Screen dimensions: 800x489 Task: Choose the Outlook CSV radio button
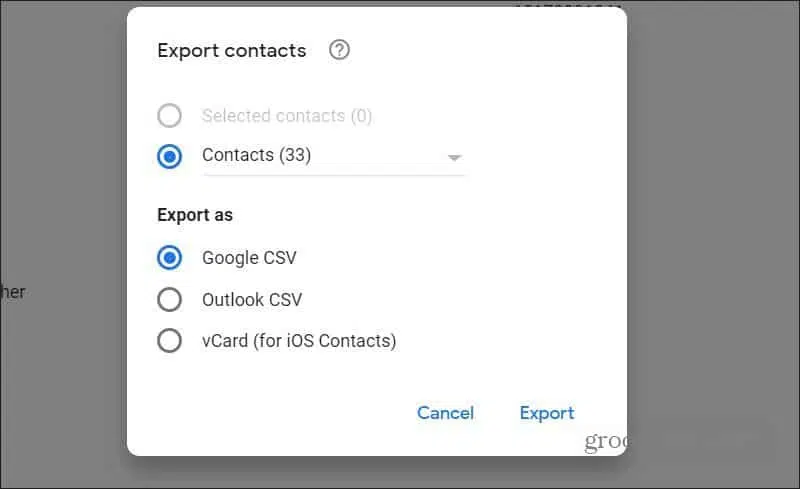(169, 299)
